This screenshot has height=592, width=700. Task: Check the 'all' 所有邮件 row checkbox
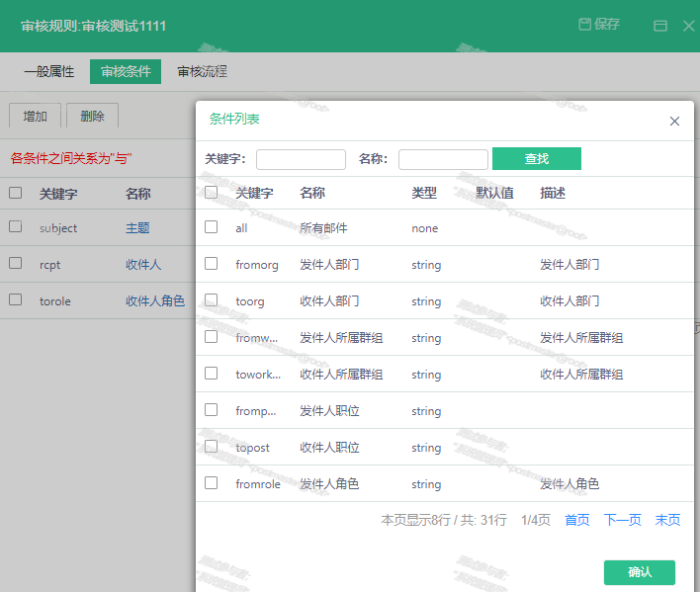[x=211, y=227]
